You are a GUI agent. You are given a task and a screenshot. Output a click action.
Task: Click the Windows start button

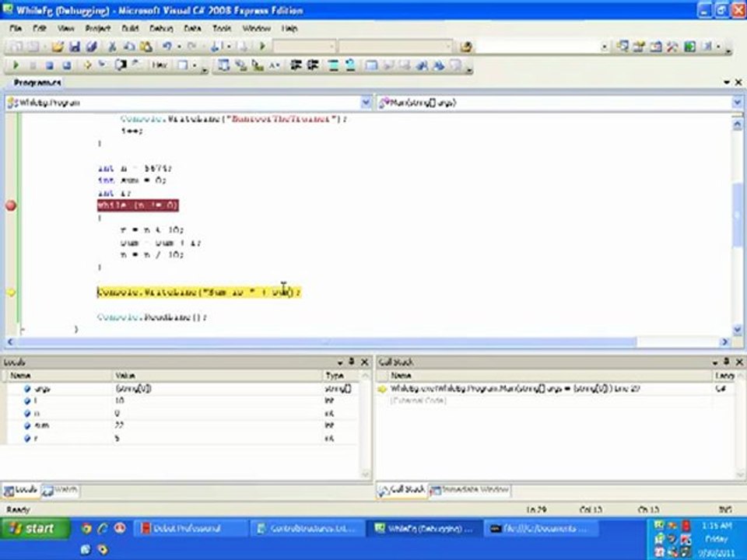pyautogui.click(x=35, y=529)
